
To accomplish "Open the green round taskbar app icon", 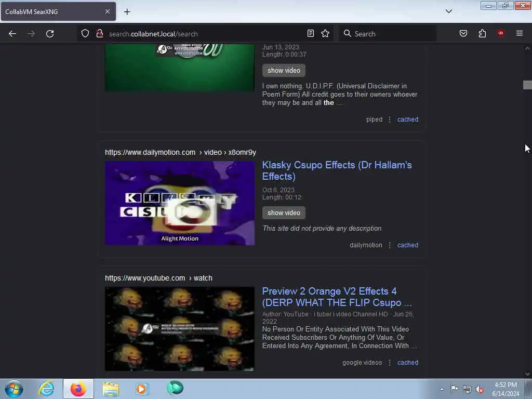I will tap(175, 388).
